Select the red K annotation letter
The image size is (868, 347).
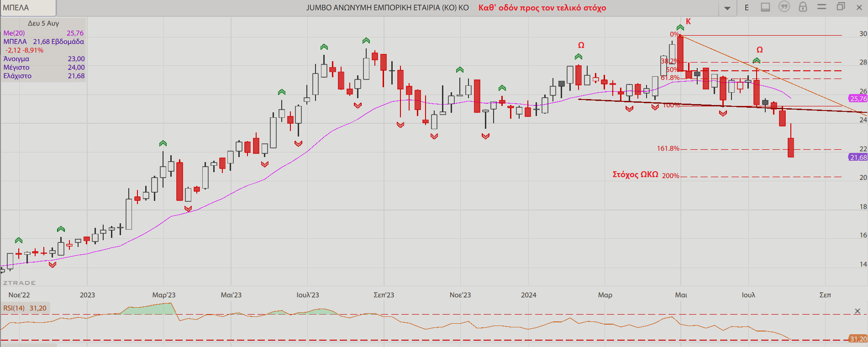click(689, 21)
